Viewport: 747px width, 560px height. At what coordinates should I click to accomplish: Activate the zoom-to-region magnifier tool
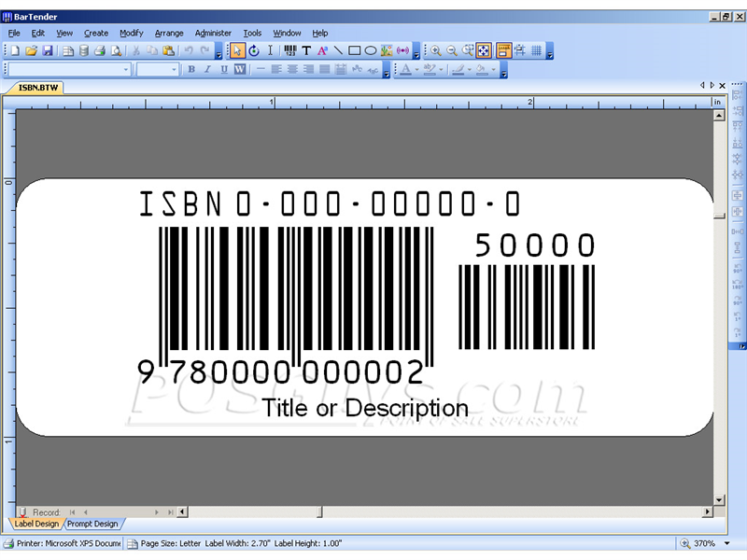coord(468,50)
